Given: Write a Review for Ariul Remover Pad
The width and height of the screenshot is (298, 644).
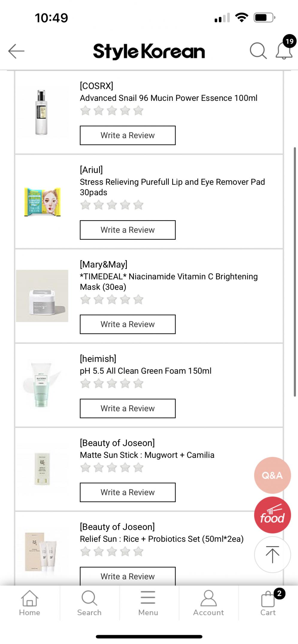Looking at the screenshot, I should pyautogui.click(x=128, y=230).
